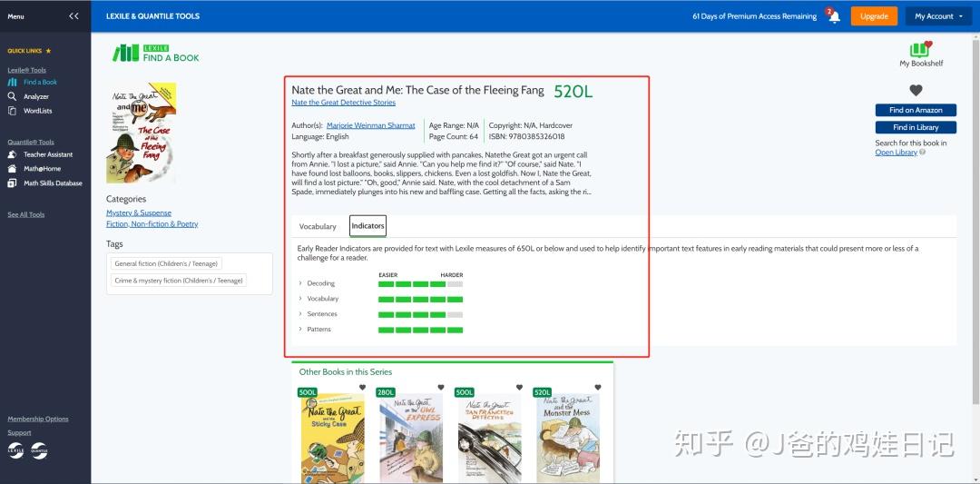
Task: Expand the Patterns indicator row
Action: tap(300, 329)
